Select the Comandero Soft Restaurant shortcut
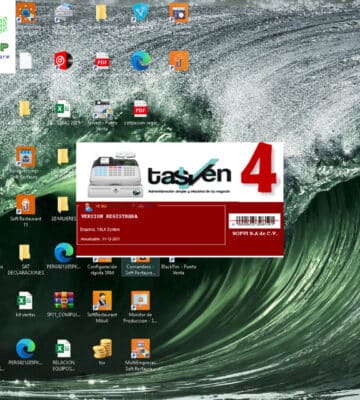The height and width of the screenshot is (400, 360). click(x=140, y=267)
